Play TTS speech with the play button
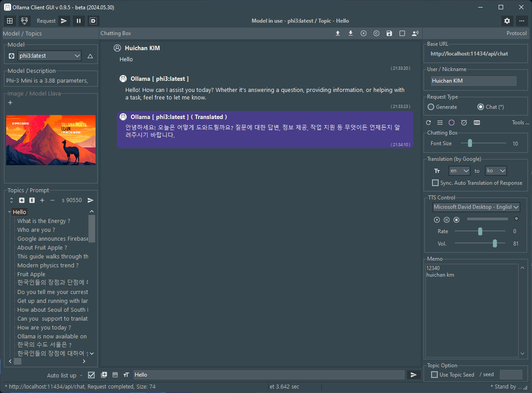 tap(437, 220)
